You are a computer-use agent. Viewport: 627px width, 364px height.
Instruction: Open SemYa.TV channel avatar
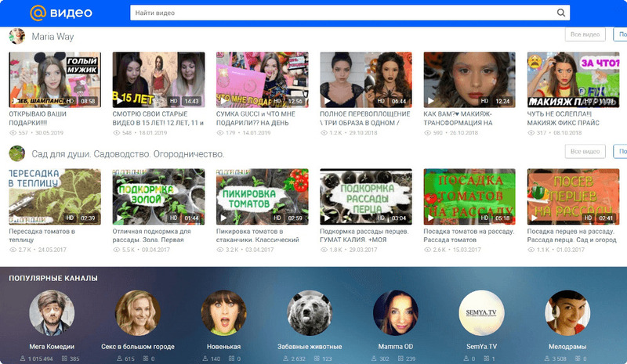[x=481, y=313]
